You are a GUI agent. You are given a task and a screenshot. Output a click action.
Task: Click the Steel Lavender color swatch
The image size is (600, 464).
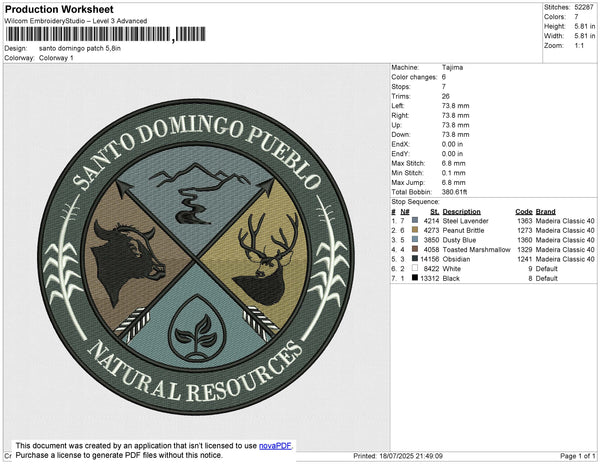(415, 220)
